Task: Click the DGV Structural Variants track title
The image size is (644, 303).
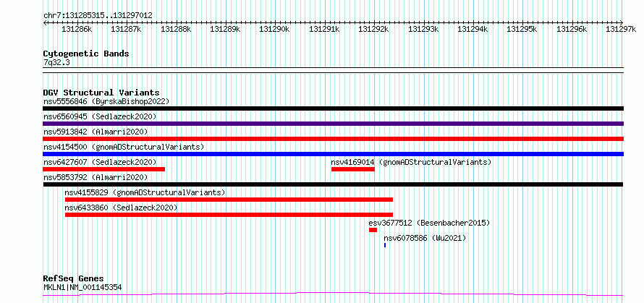Action: (101, 93)
